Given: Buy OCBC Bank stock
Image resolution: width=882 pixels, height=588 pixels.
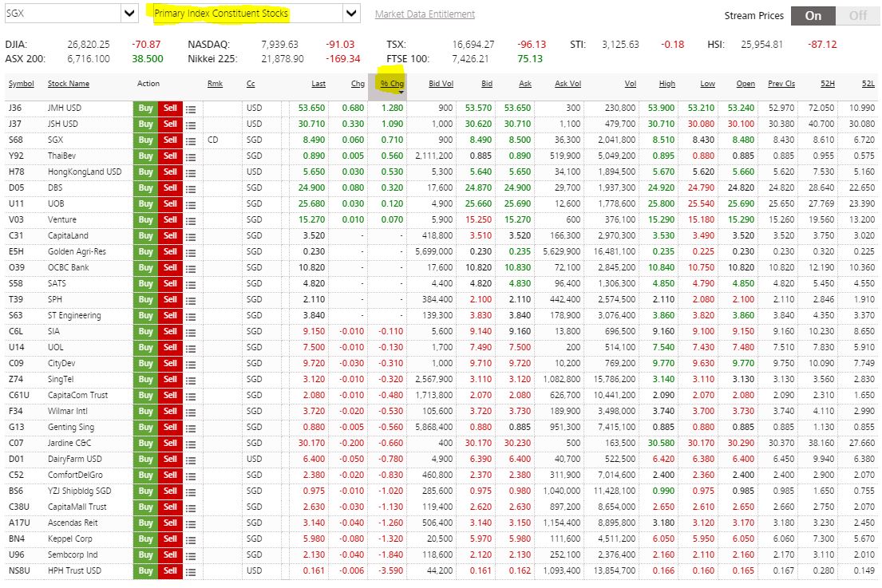Looking at the screenshot, I should point(146,268).
